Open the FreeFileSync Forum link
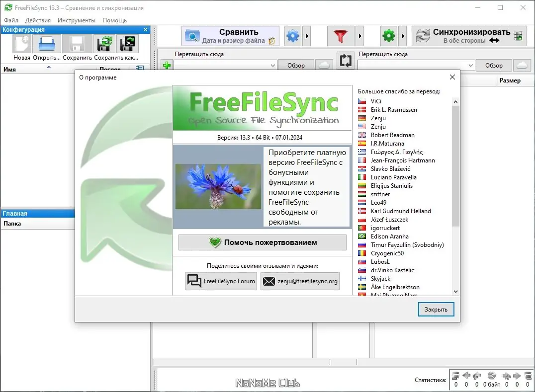Screen dimensions: 535x392 tap(221, 281)
